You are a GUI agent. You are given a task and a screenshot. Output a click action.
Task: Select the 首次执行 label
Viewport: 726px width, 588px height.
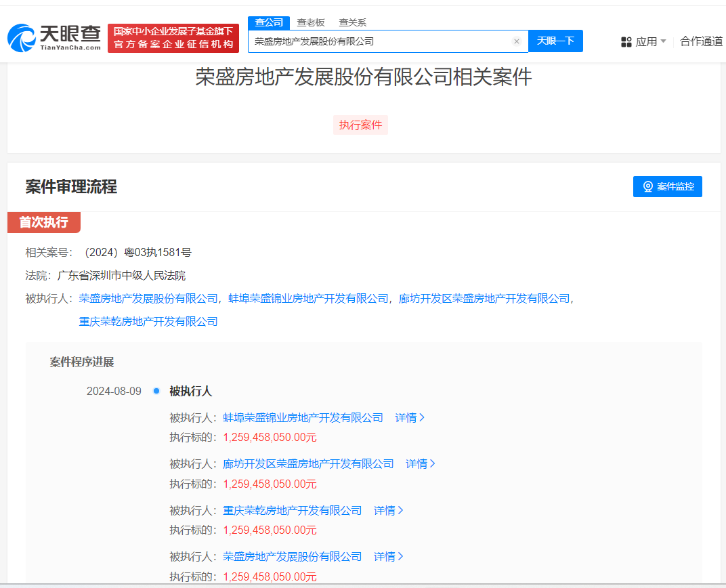(43, 222)
